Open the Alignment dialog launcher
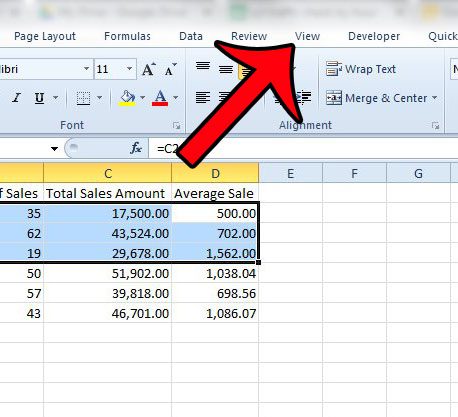The width and height of the screenshot is (458, 417). [x=435, y=125]
